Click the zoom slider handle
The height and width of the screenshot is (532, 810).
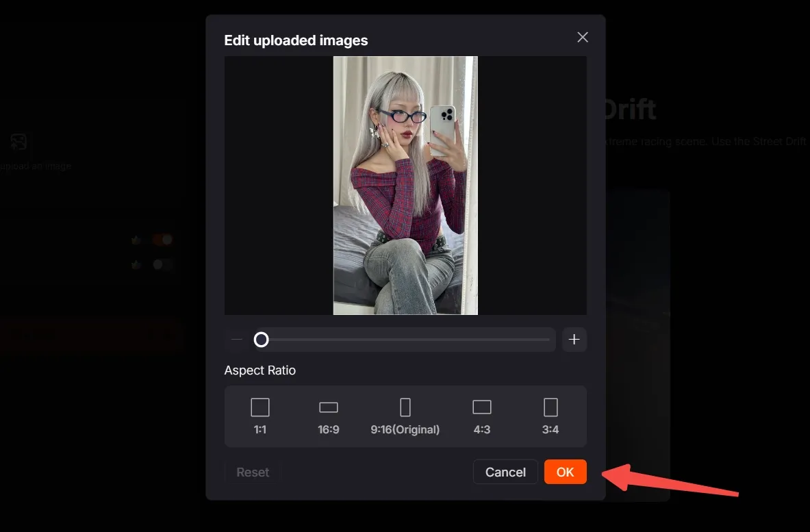(262, 340)
